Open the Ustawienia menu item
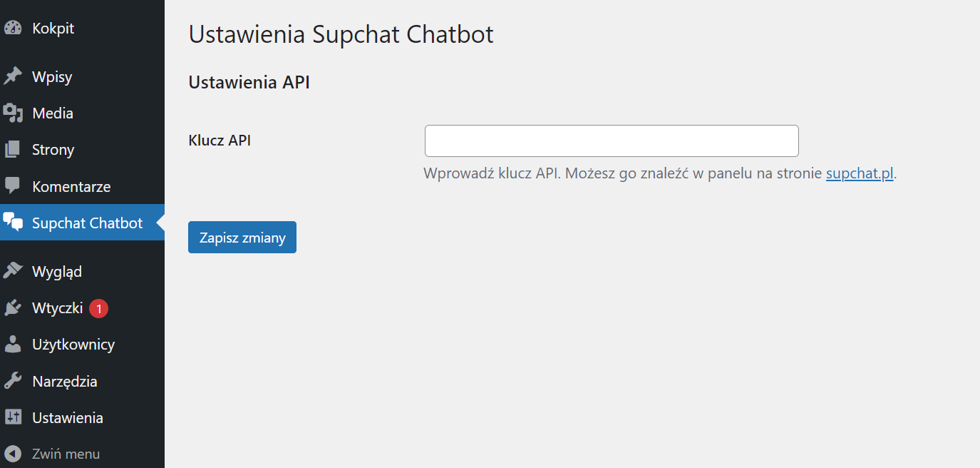The height and width of the screenshot is (468, 980). [68, 418]
